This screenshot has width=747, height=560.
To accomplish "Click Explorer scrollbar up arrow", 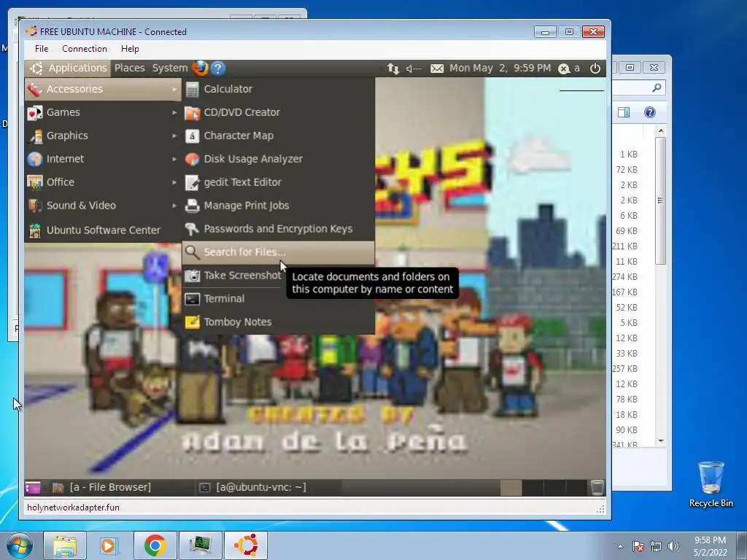I will (x=661, y=131).
